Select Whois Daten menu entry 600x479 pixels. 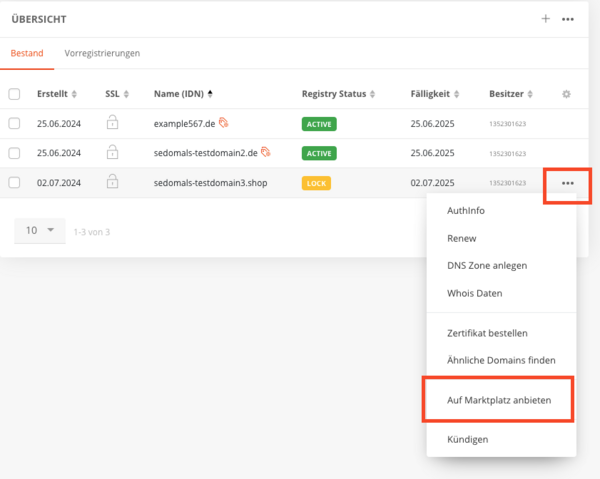[x=474, y=293]
